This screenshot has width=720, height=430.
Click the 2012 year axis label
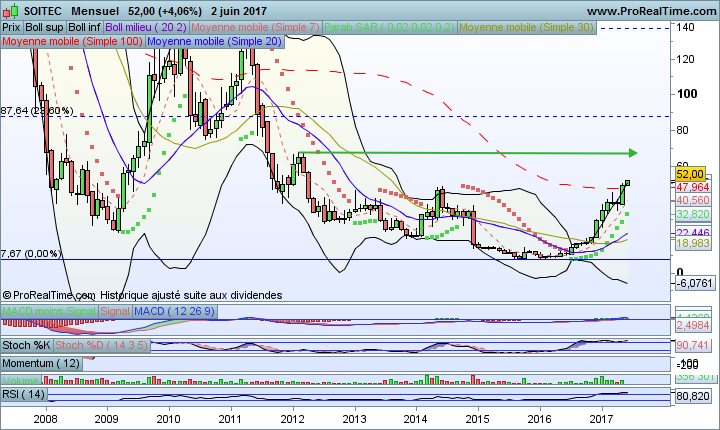[x=292, y=419]
